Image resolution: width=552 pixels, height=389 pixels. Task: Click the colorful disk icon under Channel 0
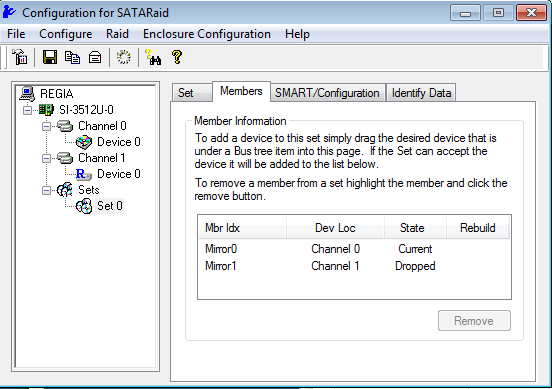(x=84, y=142)
